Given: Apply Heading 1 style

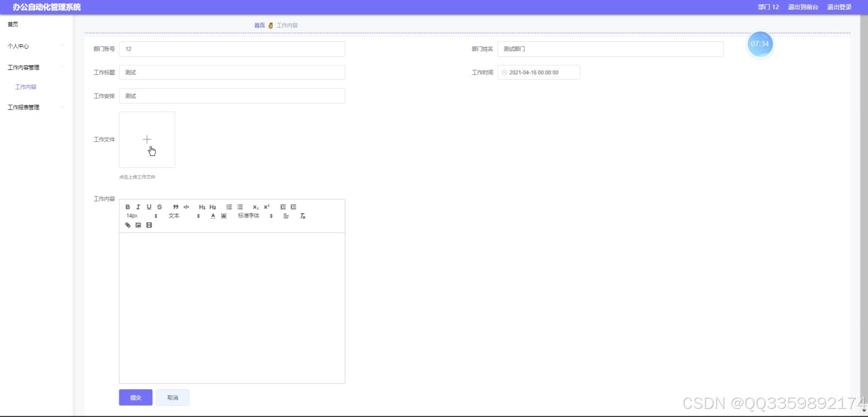Looking at the screenshot, I should click(x=202, y=207).
